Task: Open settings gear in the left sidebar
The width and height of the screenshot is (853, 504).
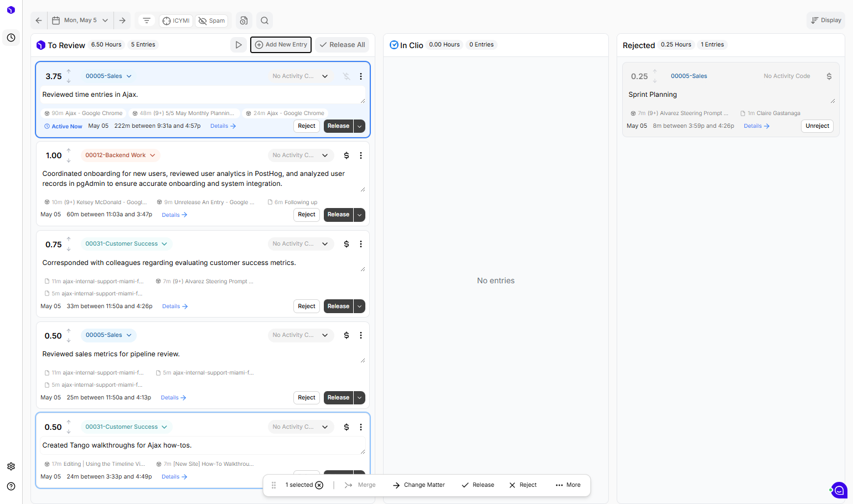Action: tap(11, 466)
